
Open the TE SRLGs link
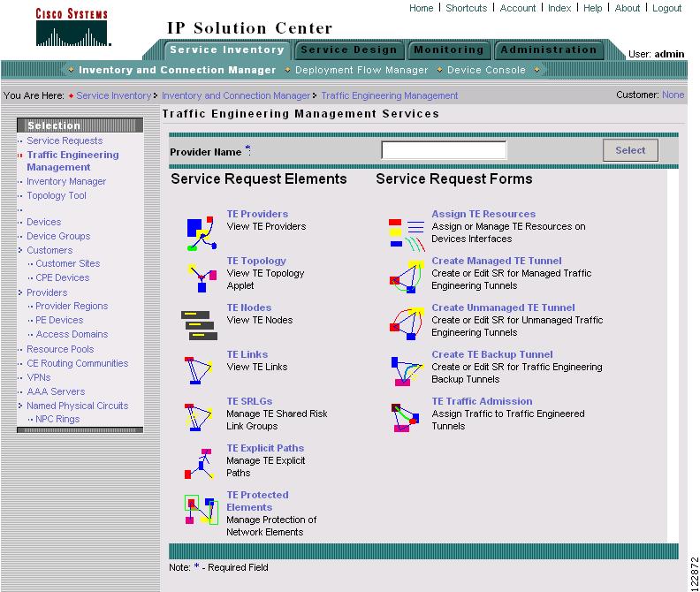pyautogui.click(x=249, y=401)
